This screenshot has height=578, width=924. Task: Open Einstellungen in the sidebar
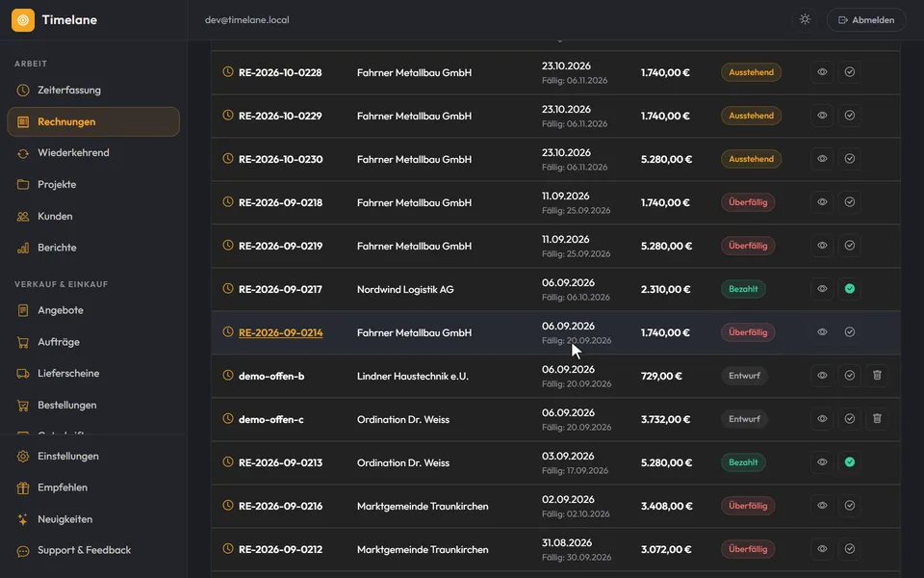click(93, 456)
